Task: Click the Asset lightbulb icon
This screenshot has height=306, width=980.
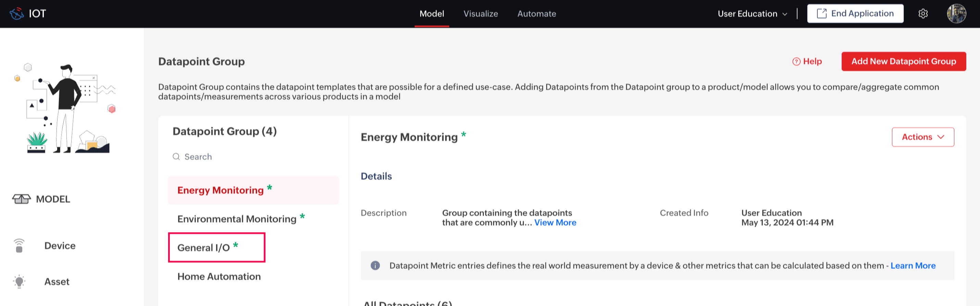Action: pos(19,282)
